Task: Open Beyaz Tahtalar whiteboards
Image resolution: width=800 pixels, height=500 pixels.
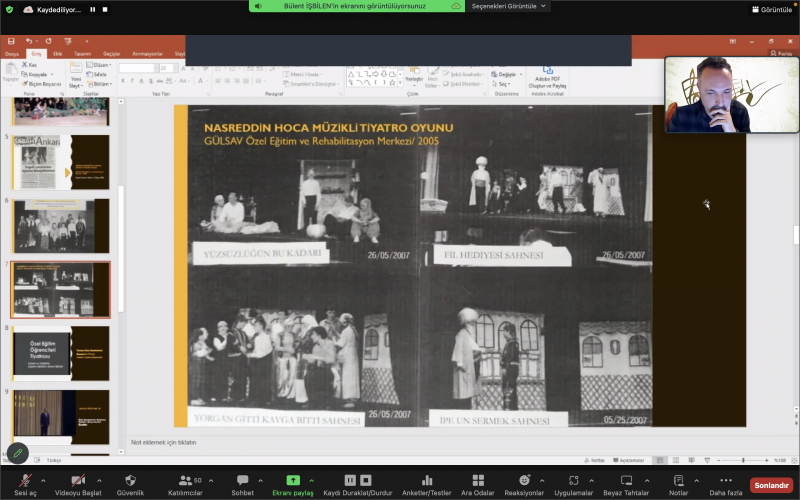Action: (626, 485)
